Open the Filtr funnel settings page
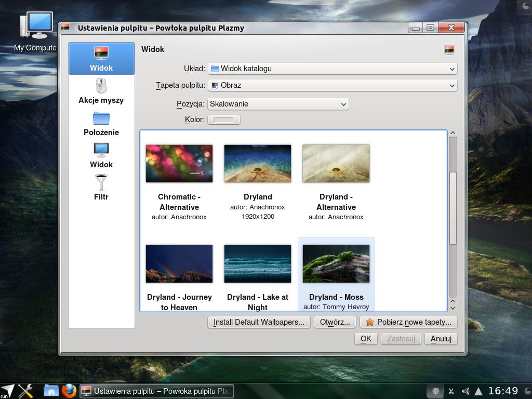Image resolution: width=532 pixels, height=399 pixels. point(101,187)
